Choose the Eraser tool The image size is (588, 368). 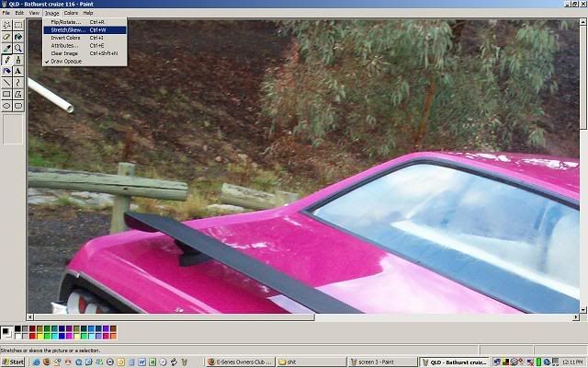click(x=6, y=37)
